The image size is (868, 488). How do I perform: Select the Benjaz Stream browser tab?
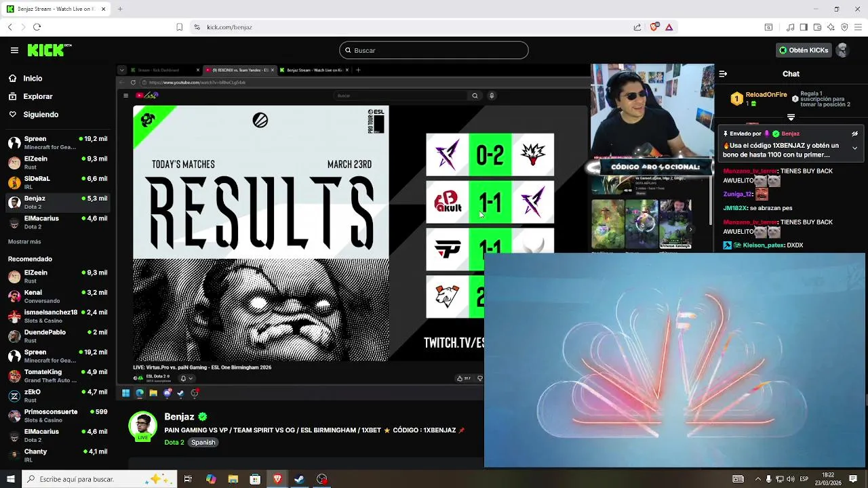pos(57,9)
